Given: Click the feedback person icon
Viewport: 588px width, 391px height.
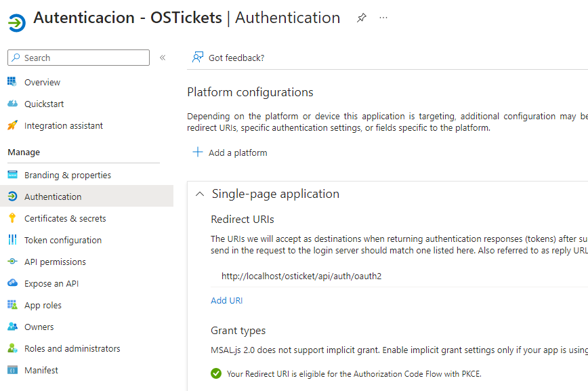Looking at the screenshot, I should [x=198, y=57].
